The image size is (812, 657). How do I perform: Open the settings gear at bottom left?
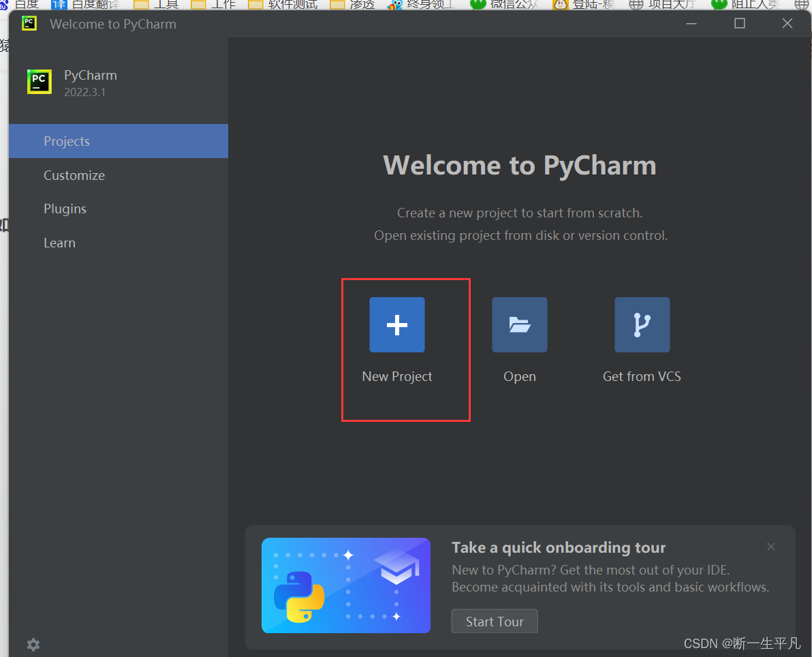click(33, 645)
